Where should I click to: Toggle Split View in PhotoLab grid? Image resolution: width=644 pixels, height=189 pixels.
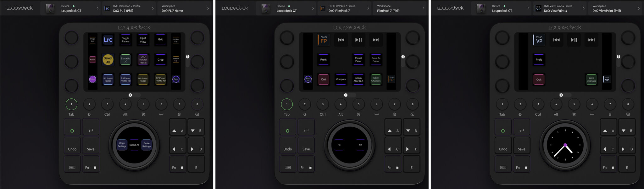[x=143, y=40]
